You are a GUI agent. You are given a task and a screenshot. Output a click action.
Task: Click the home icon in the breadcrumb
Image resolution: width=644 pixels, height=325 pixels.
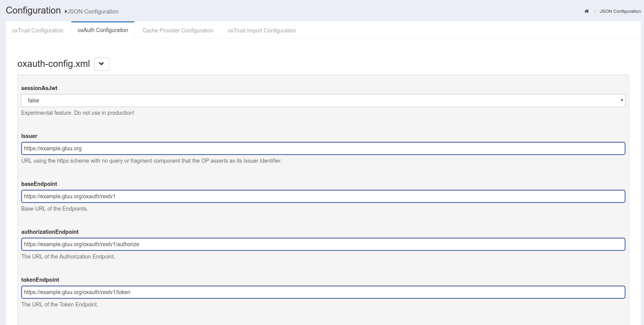(586, 11)
